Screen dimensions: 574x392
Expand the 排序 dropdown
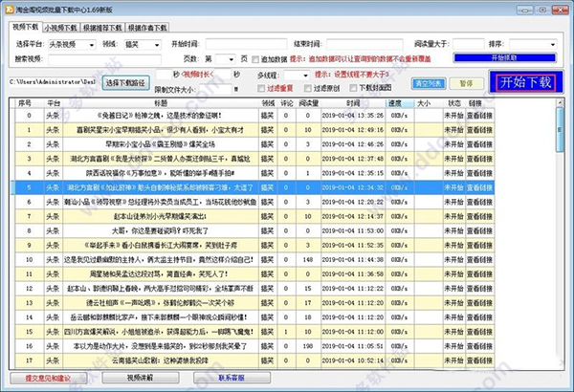tap(534, 45)
